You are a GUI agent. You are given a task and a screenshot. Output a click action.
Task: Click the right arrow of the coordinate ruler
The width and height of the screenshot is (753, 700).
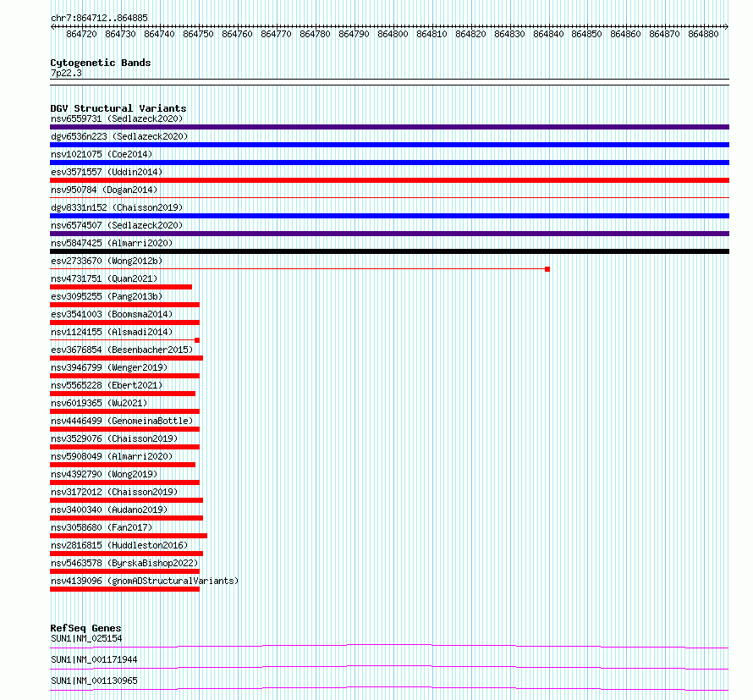[727, 26]
